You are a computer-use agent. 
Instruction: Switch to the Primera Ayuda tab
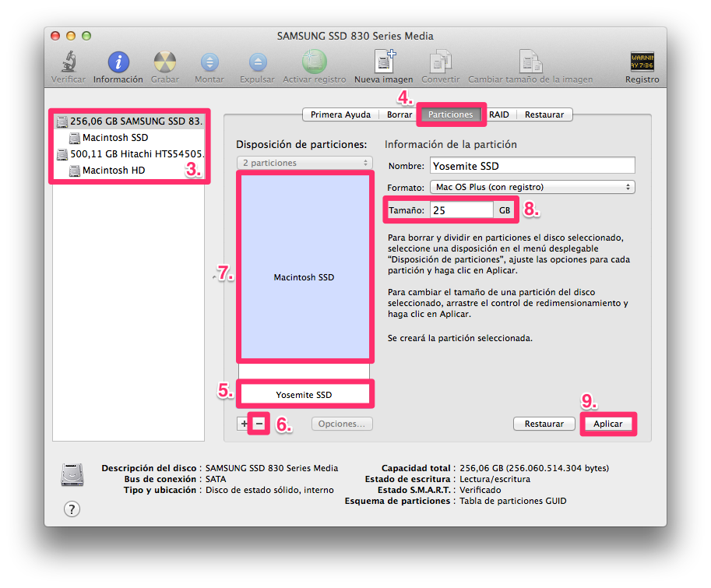click(340, 114)
